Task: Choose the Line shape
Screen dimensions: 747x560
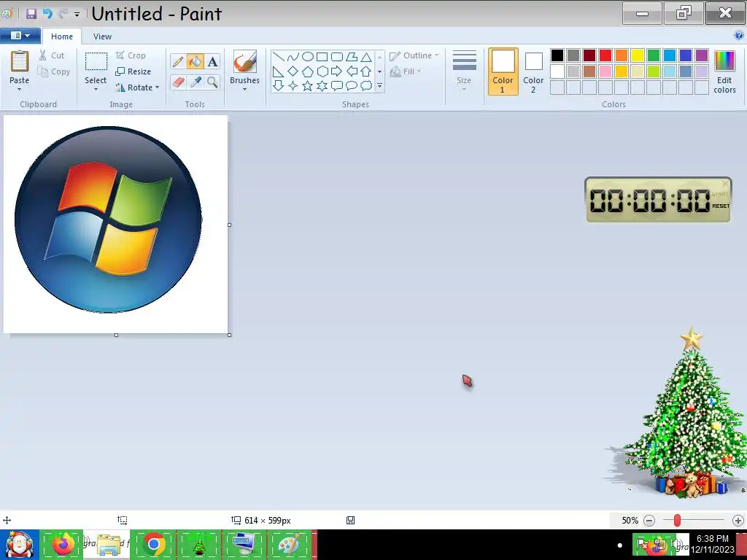Action: [x=279, y=57]
